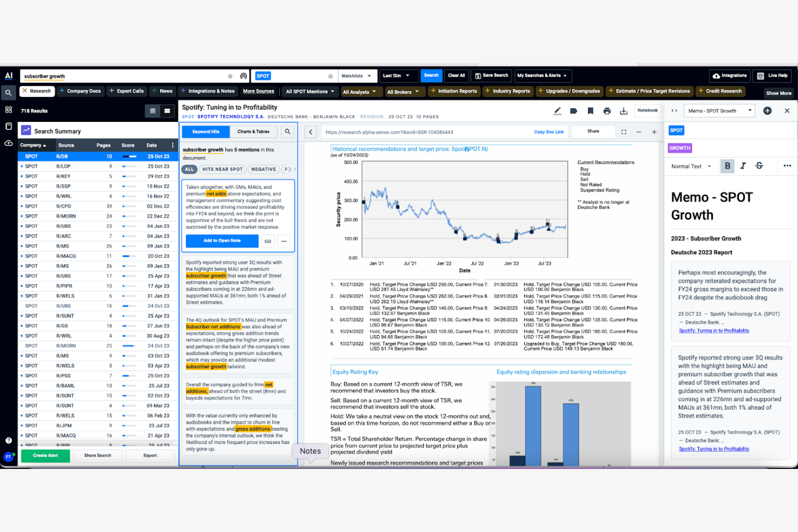Open the All Analysts dropdown
Viewport: 798px width, 532px height.
(x=360, y=92)
